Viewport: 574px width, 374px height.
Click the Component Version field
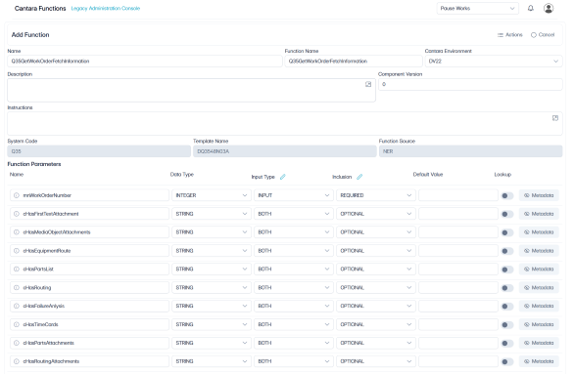pyautogui.click(x=470, y=84)
